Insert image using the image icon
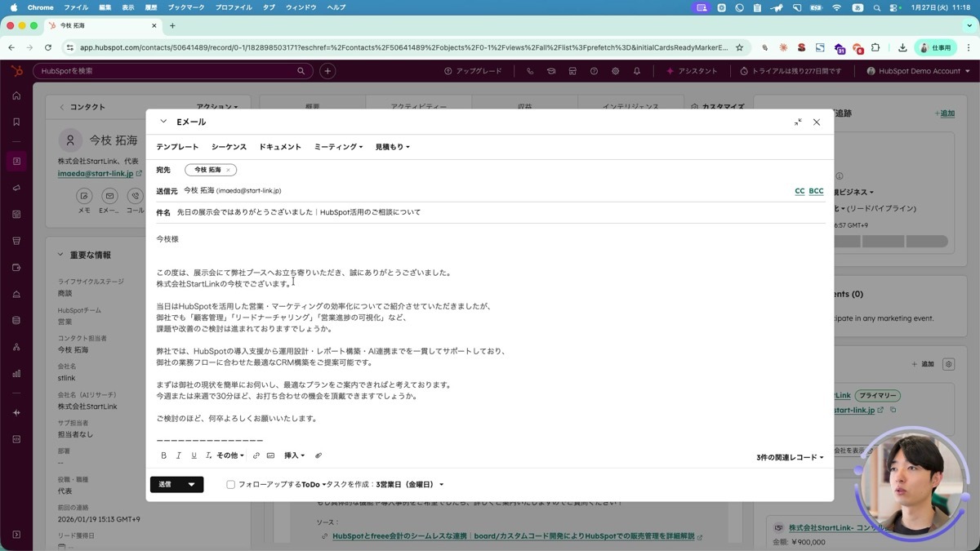 point(270,455)
